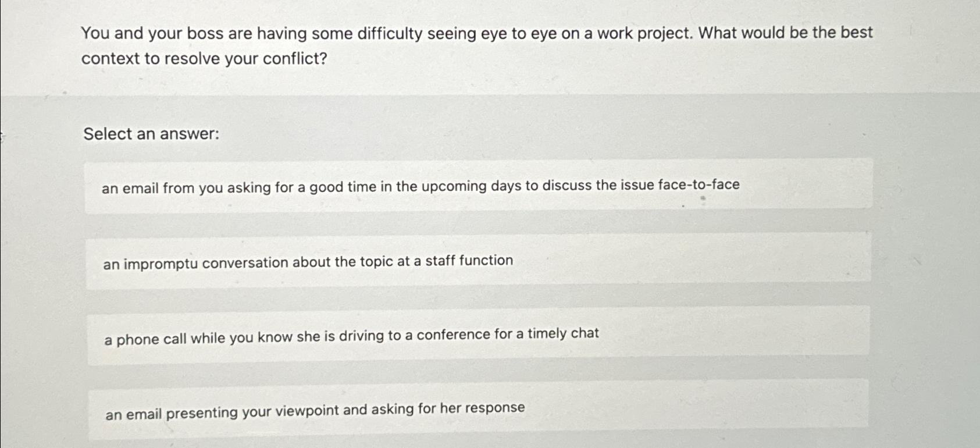Click the Select an answer label

point(150,134)
